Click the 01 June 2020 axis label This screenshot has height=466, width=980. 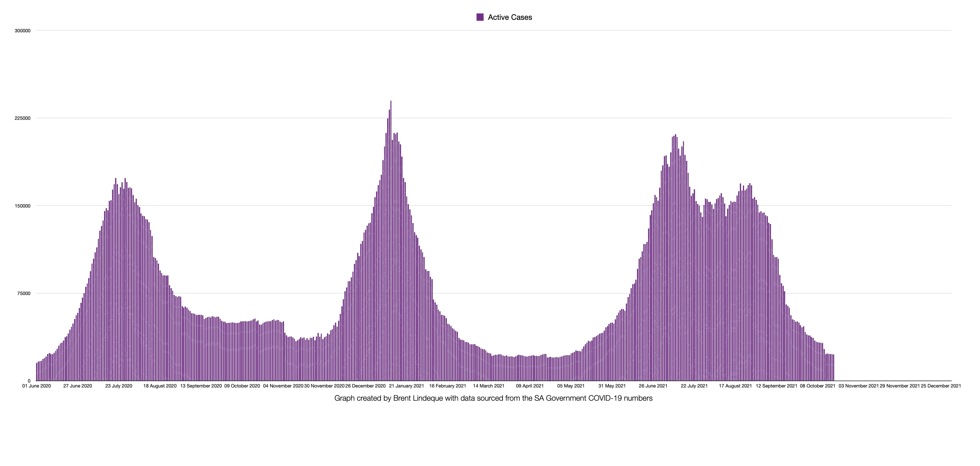click(37, 386)
